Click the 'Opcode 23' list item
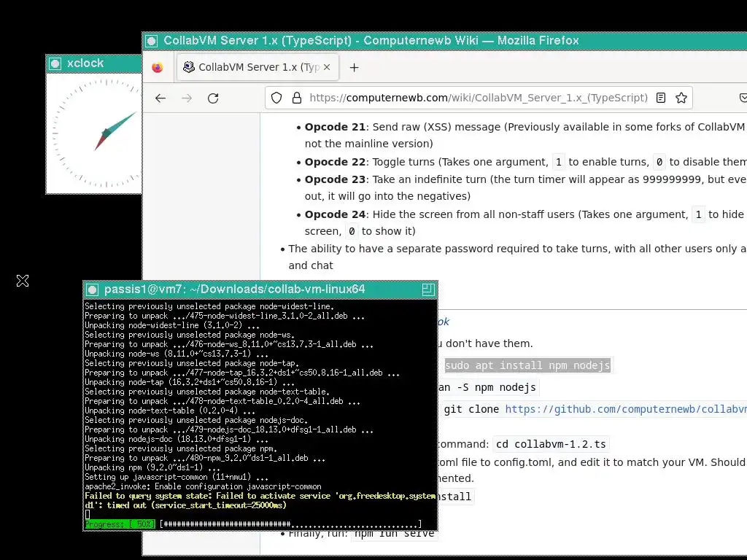Screen dimensions: 747x560 (x=526, y=187)
